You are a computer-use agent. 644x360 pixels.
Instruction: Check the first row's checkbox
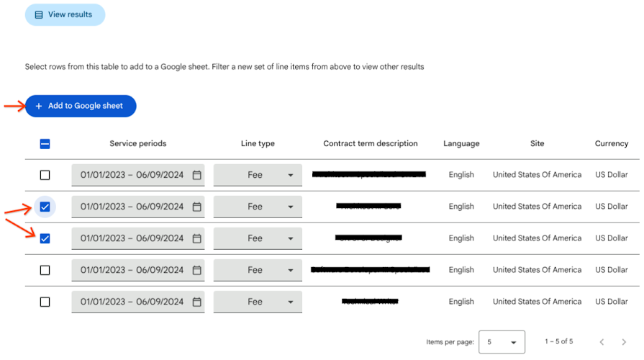click(x=45, y=175)
